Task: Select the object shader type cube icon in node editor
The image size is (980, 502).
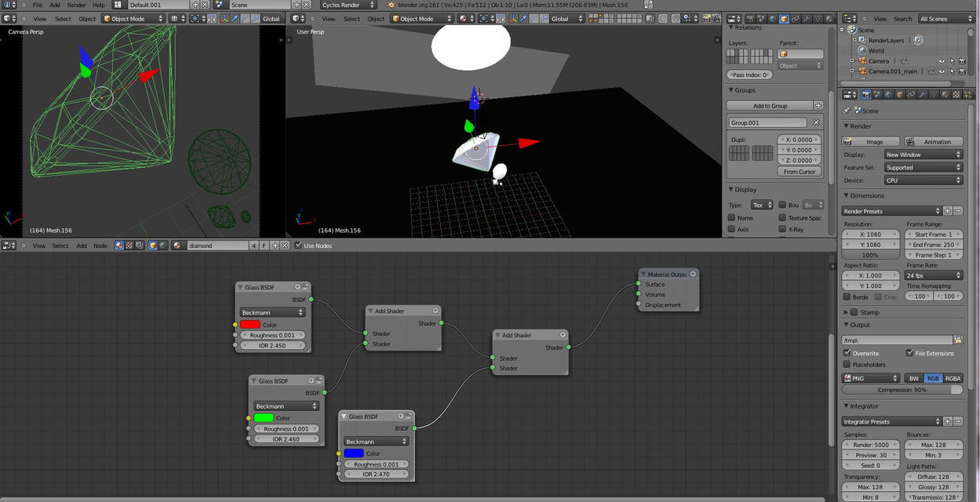Action: point(153,246)
